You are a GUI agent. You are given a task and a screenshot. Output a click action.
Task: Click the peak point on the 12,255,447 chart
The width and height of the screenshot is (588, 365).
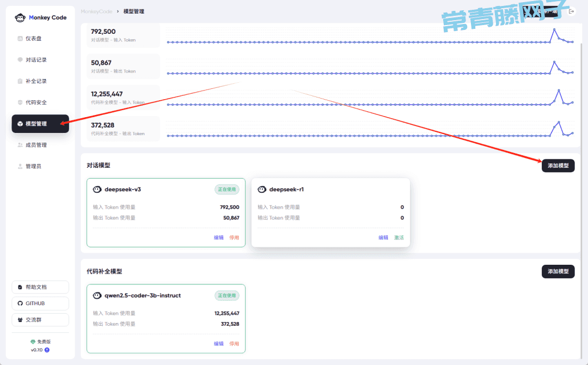point(559,90)
